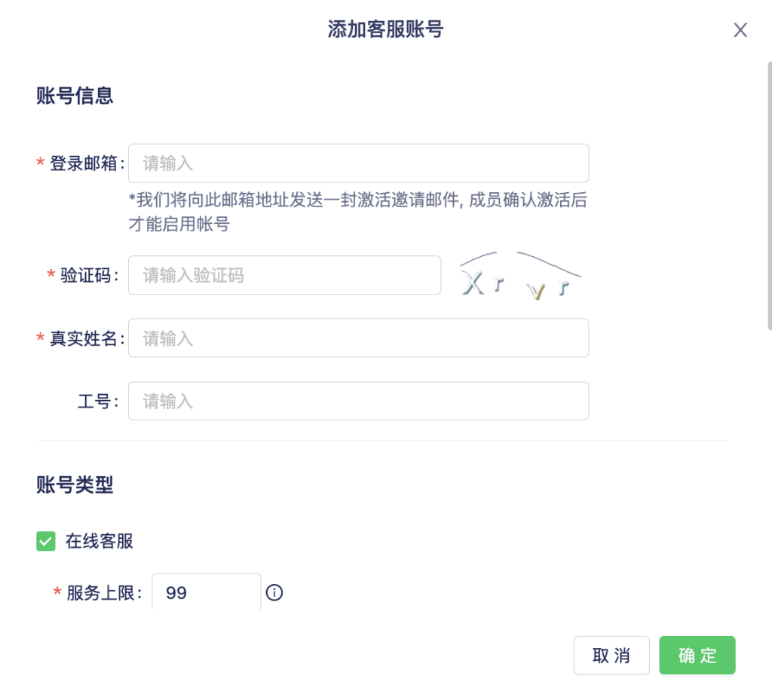772x700 pixels.
Task: Focus the 请输入验证码 input field
Action: [284, 275]
